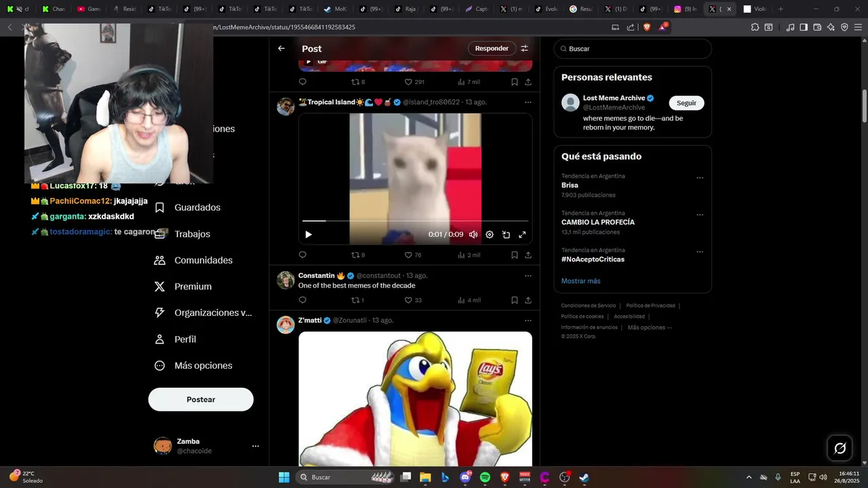Open Constantin's profile avatar
The image size is (868, 488).
point(285,280)
